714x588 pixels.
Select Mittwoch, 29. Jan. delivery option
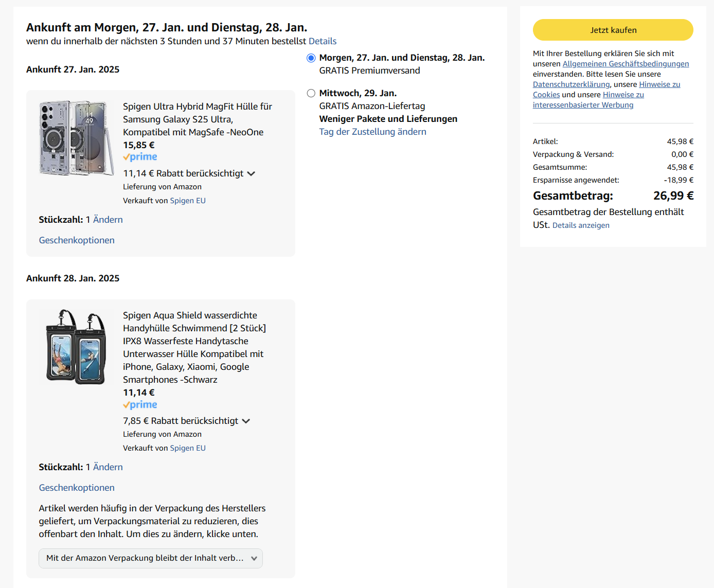(x=311, y=94)
